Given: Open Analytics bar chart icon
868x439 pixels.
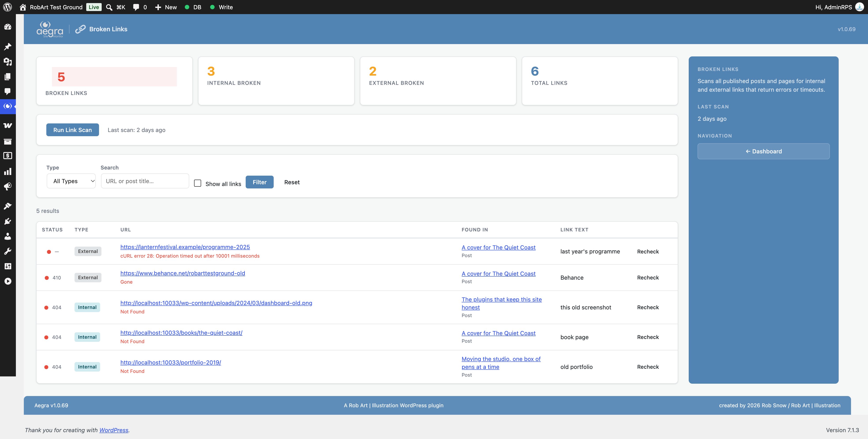Looking at the screenshot, I should (8, 172).
